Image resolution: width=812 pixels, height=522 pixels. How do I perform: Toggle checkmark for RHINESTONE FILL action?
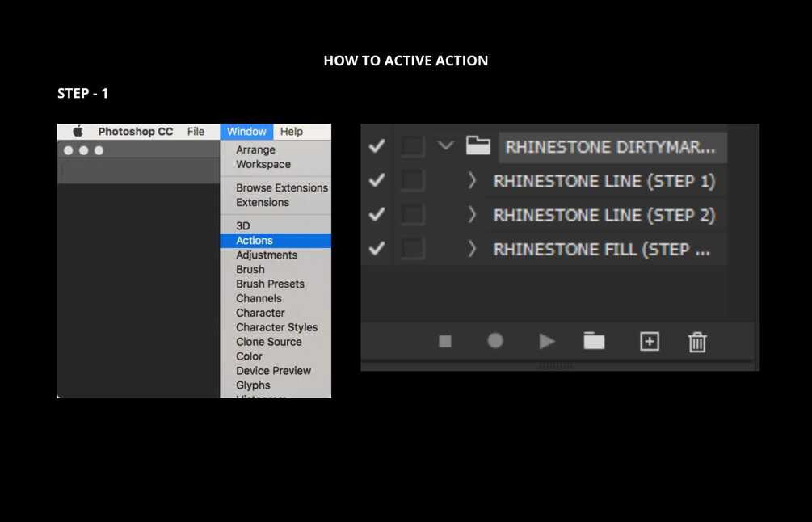tap(377, 249)
